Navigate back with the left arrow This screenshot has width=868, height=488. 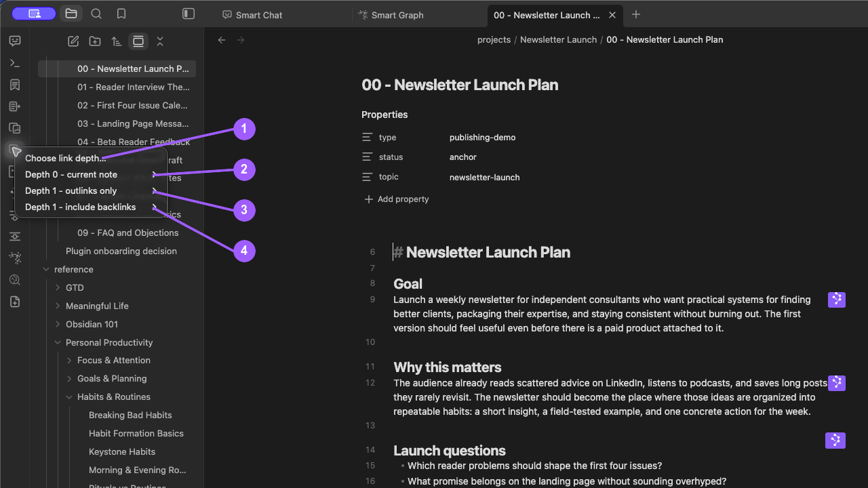(x=222, y=40)
